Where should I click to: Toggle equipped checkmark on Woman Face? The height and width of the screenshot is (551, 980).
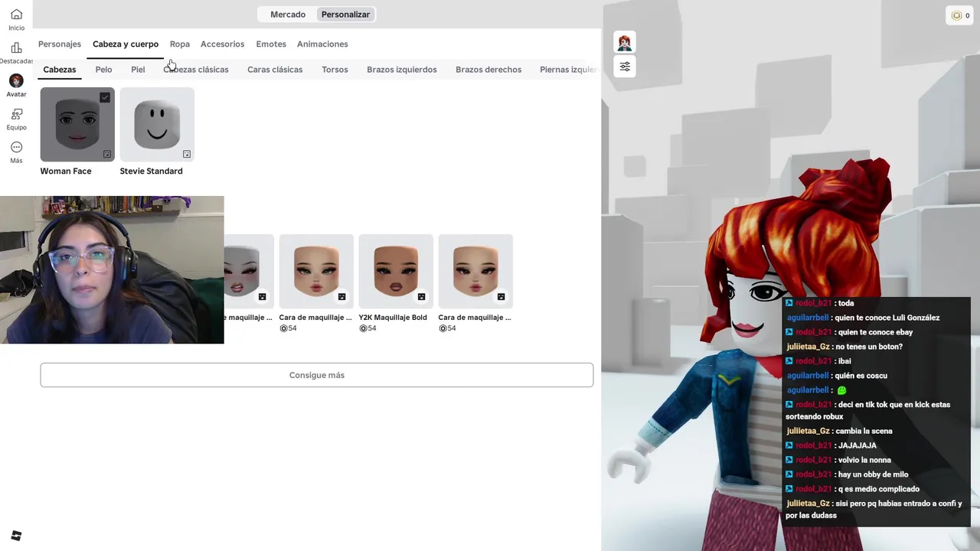click(x=105, y=97)
